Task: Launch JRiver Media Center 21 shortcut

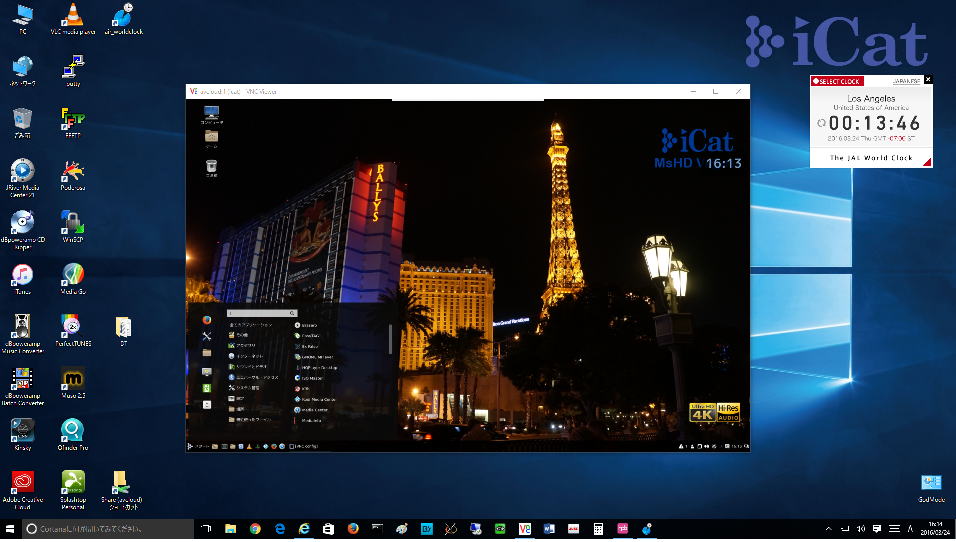Action: tap(23, 177)
